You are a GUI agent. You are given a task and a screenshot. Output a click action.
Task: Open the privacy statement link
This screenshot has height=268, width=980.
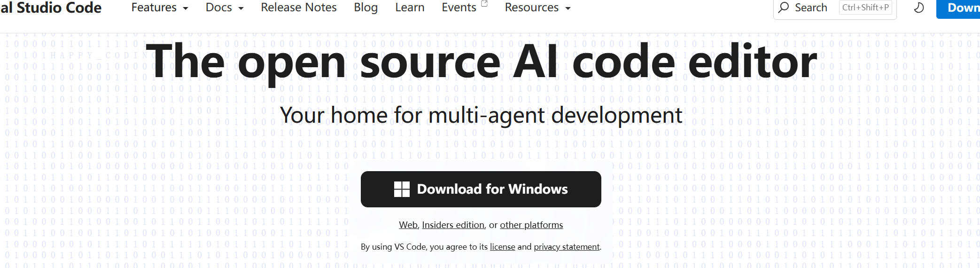(567, 247)
